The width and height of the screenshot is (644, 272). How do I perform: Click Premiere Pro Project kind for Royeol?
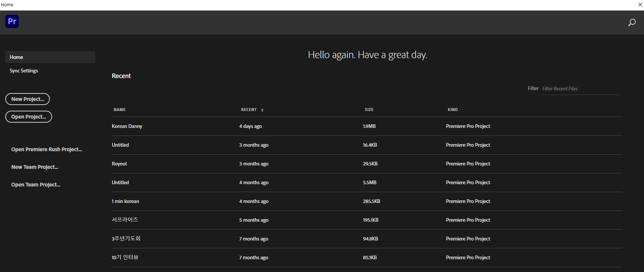pos(468,164)
